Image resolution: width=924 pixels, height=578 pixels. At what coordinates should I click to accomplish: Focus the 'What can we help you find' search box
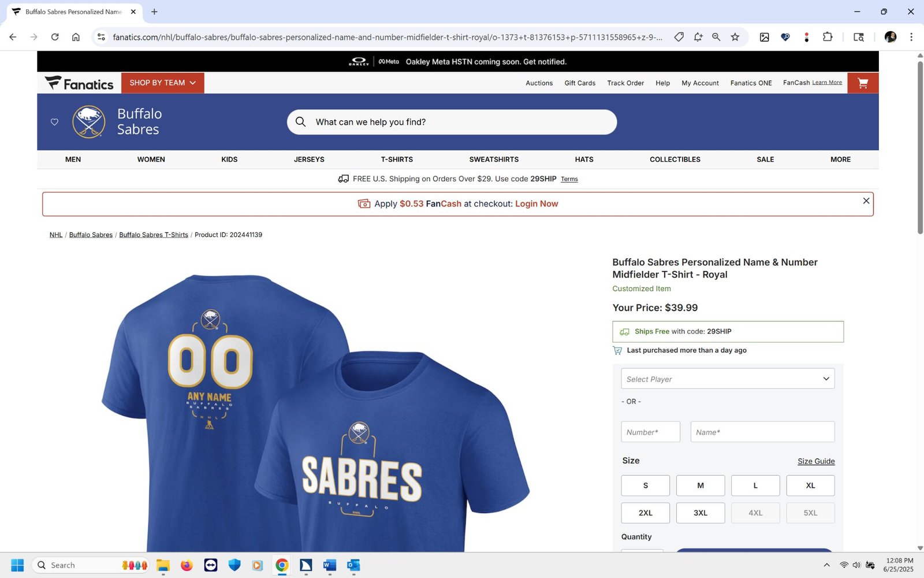[452, 122]
